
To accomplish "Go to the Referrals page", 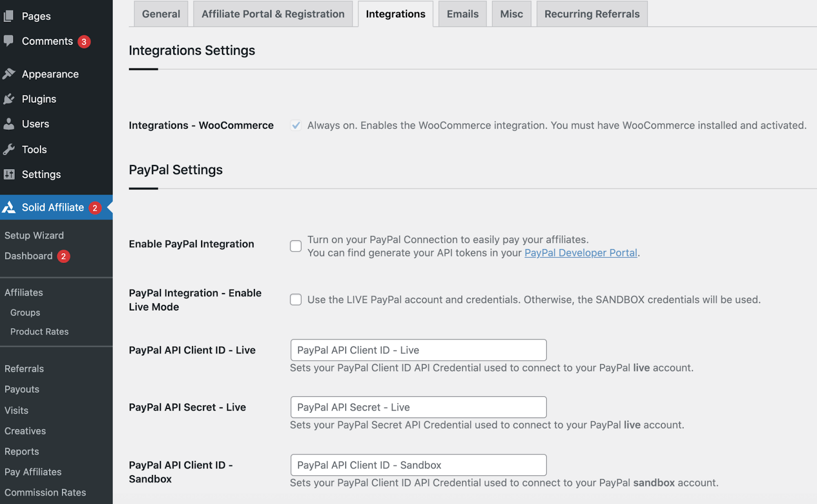I will pos(24,369).
